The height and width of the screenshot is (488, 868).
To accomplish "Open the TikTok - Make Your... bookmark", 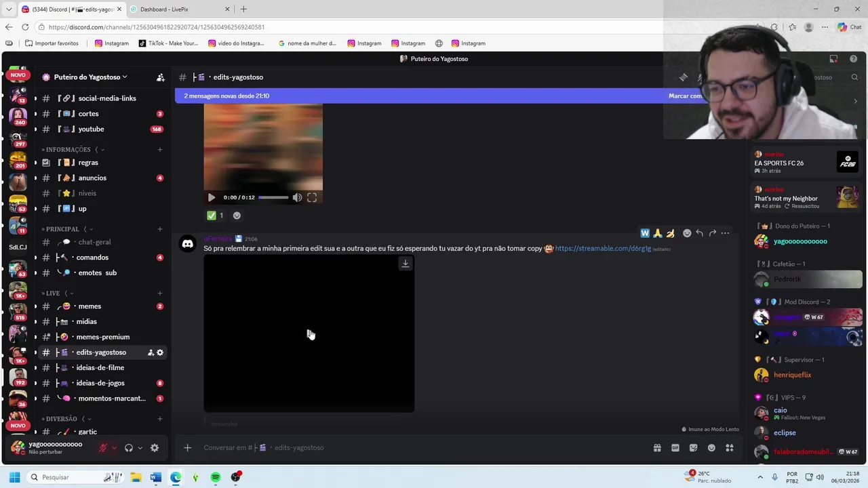I will [168, 43].
